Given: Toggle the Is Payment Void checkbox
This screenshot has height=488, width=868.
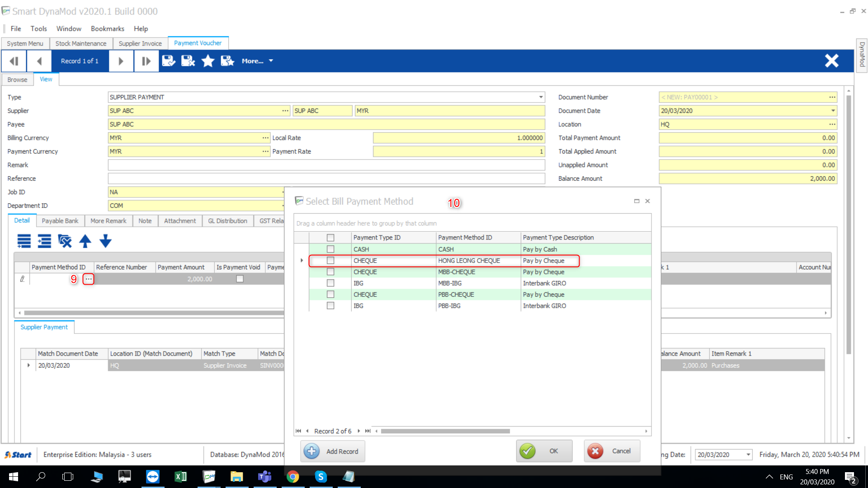Looking at the screenshot, I should point(240,279).
